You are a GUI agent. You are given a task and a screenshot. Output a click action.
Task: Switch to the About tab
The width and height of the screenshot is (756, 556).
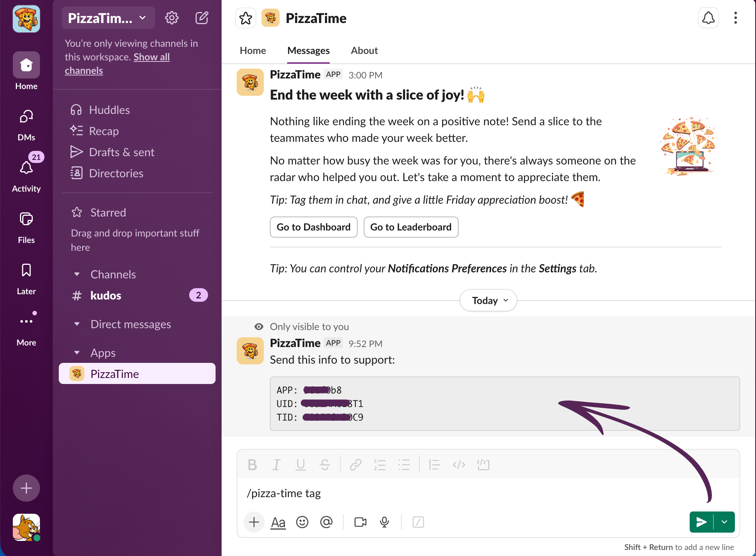[x=364, y=51]
